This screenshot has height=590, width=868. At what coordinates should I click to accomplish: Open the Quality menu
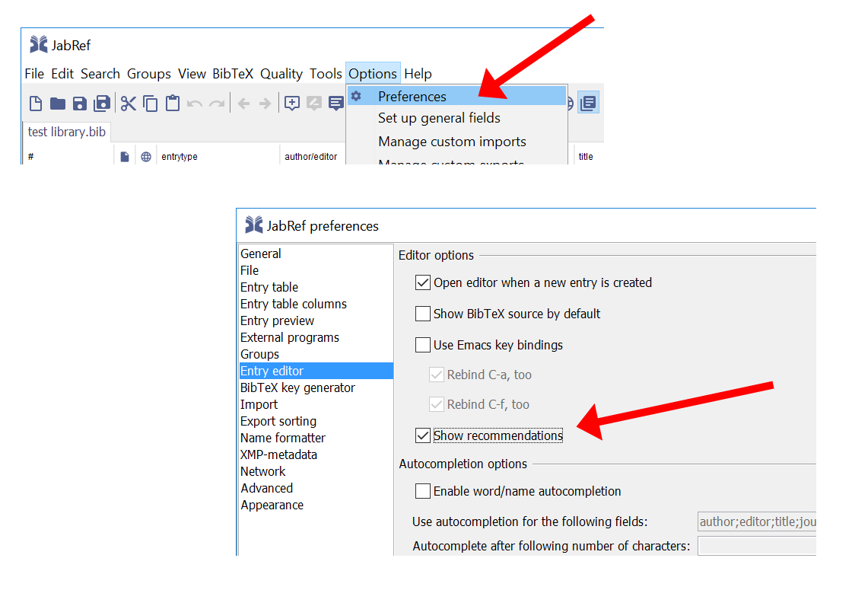pyautogui.click(x=281, y=74)
